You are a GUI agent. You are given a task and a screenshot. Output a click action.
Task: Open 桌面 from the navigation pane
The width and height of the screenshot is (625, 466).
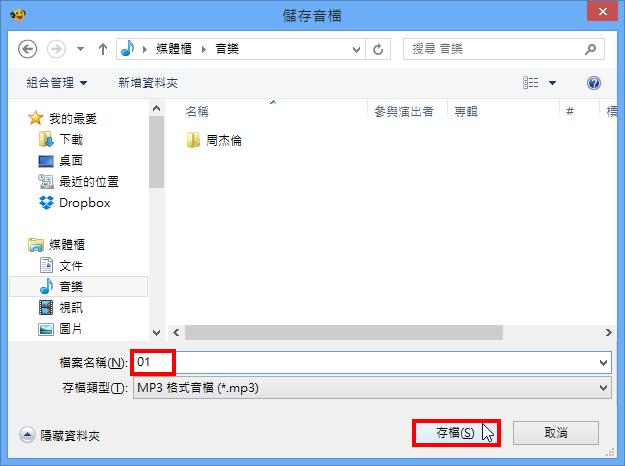61,161
